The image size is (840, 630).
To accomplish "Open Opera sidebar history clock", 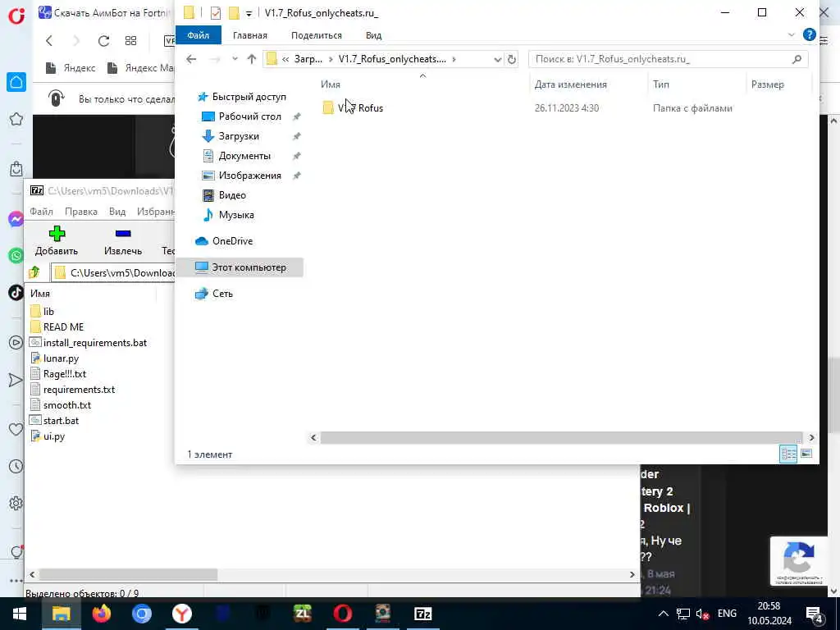I will tap(16, 467).
